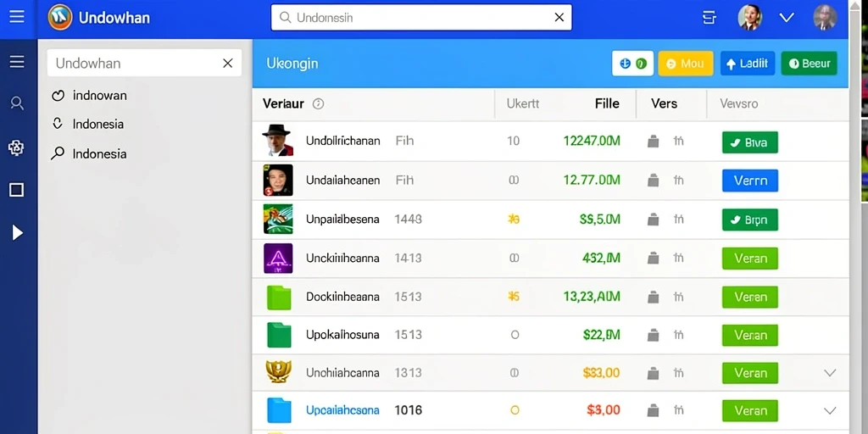Viewport: 868px width, 434px height.
Task: Click the Undowhan panel search input
Action: pyautogui.click(x=144, y=63)
